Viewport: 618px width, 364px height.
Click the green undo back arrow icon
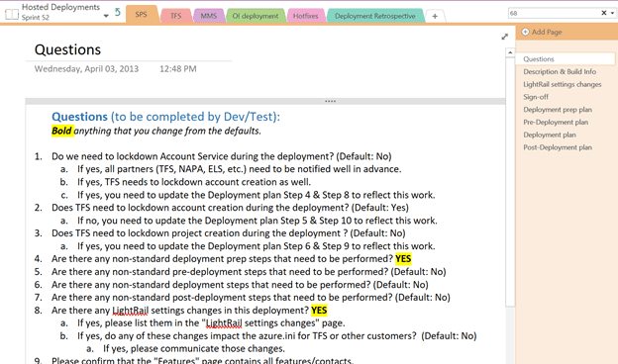[x=118, y=12]
